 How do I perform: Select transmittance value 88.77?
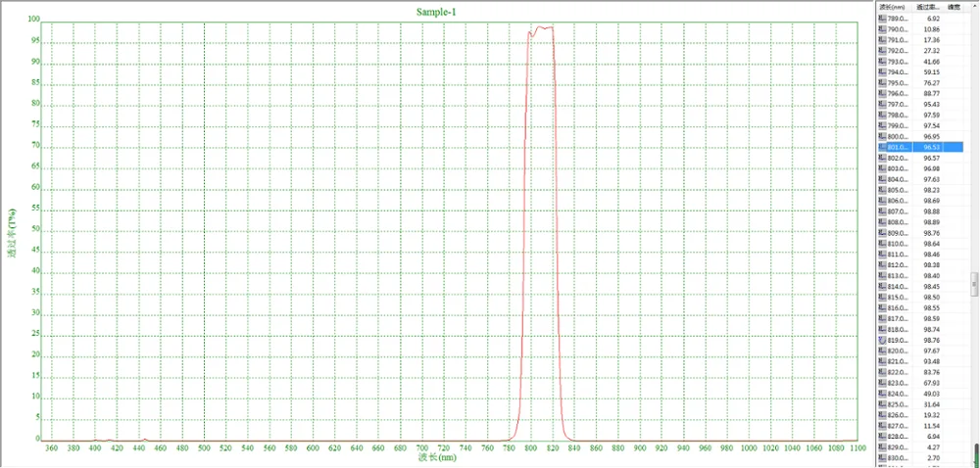click(931, 94)
